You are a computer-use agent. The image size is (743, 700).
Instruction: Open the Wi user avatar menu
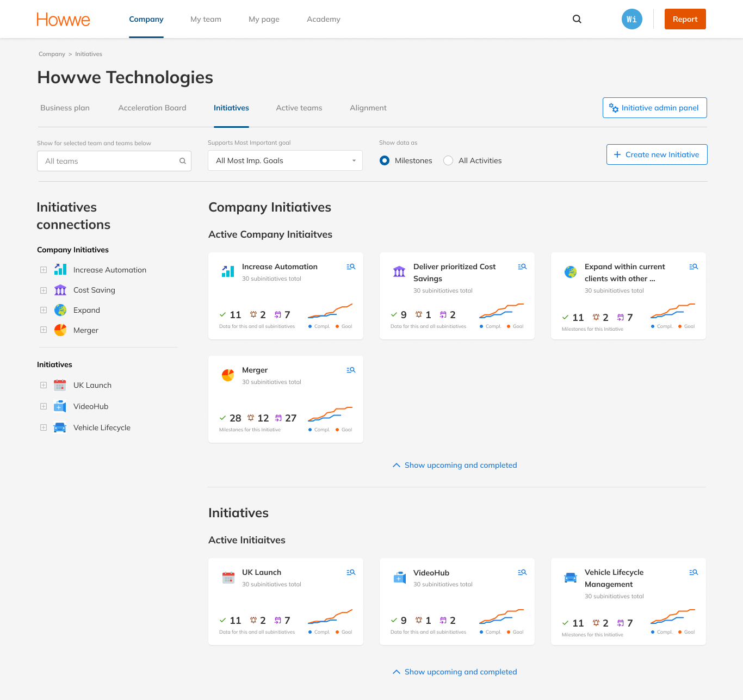(631, 19)
